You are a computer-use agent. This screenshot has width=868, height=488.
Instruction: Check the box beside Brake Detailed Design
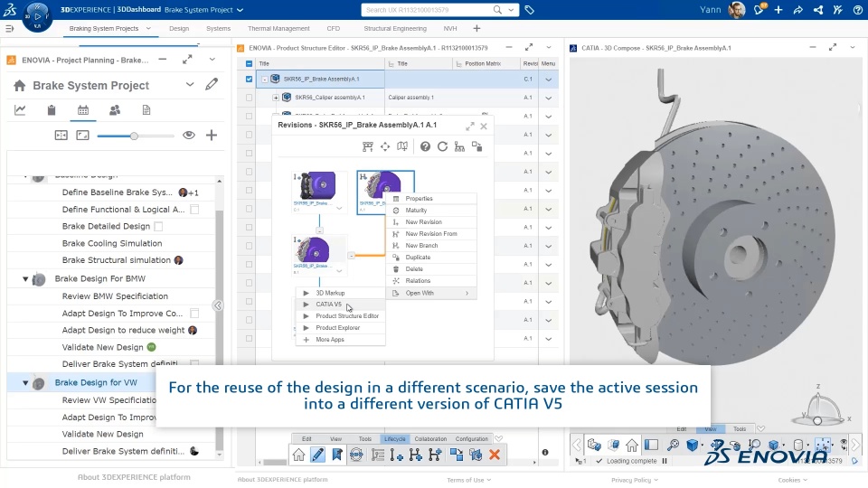158,226
